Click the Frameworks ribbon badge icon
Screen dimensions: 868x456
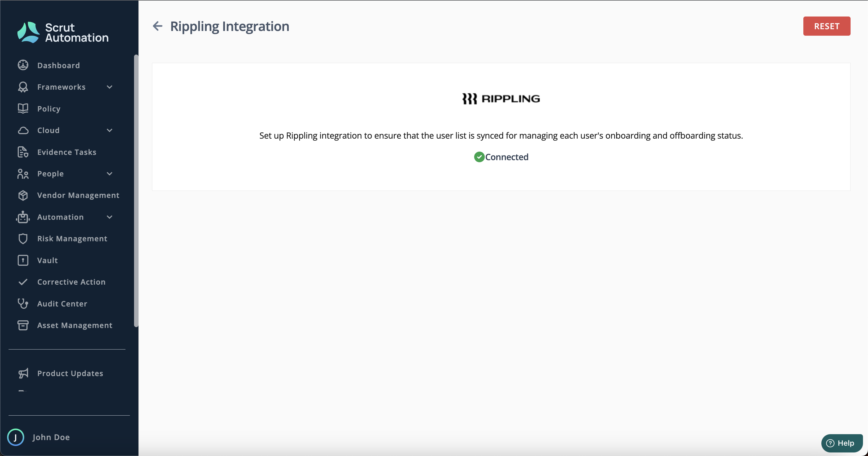pos(23,87)
